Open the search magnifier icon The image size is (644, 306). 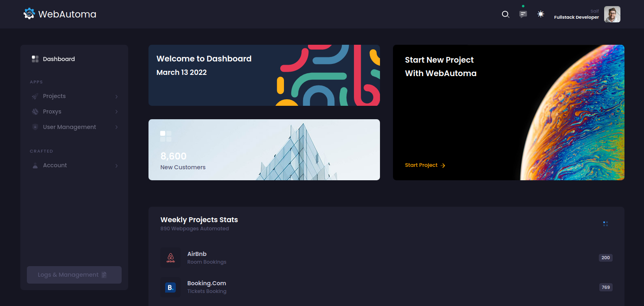coord(505,14)
